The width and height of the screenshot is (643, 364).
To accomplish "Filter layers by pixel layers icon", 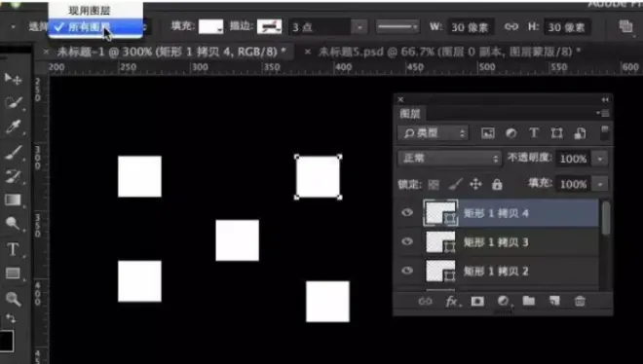I will click(x=487, y=133).
